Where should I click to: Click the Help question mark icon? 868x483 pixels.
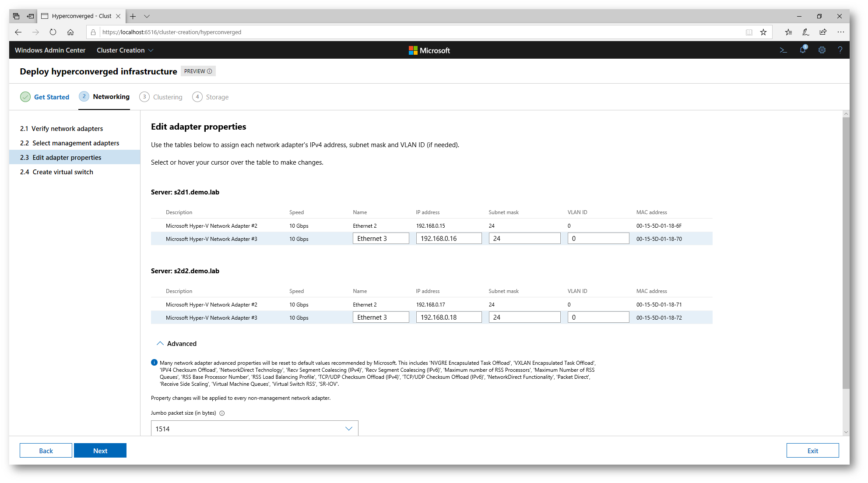(840, 50)
